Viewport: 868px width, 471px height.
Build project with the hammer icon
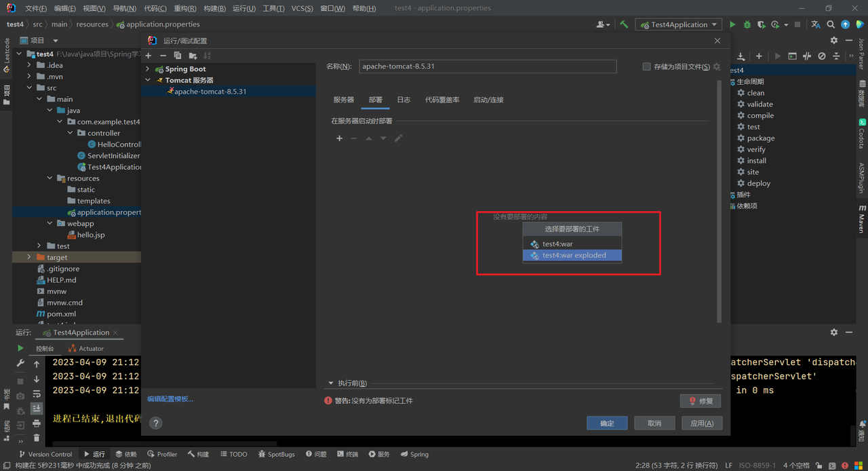pyautogui.click(x=624, y=24)
